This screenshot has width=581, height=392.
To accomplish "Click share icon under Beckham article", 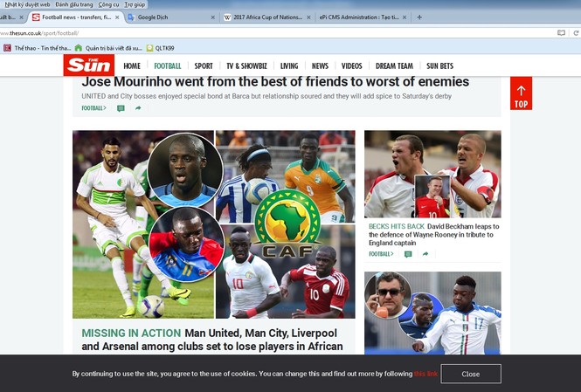I will pos(425,254).
